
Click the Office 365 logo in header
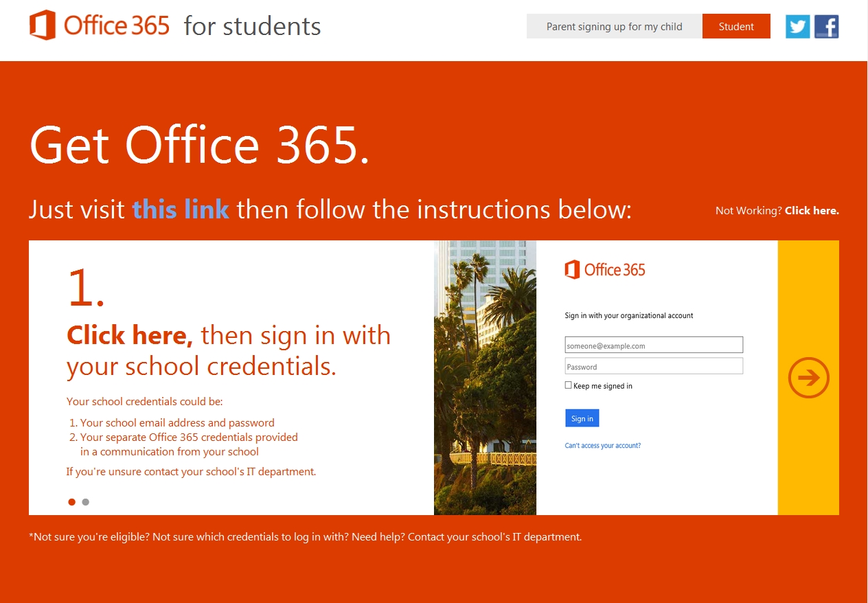click(100, 25)
